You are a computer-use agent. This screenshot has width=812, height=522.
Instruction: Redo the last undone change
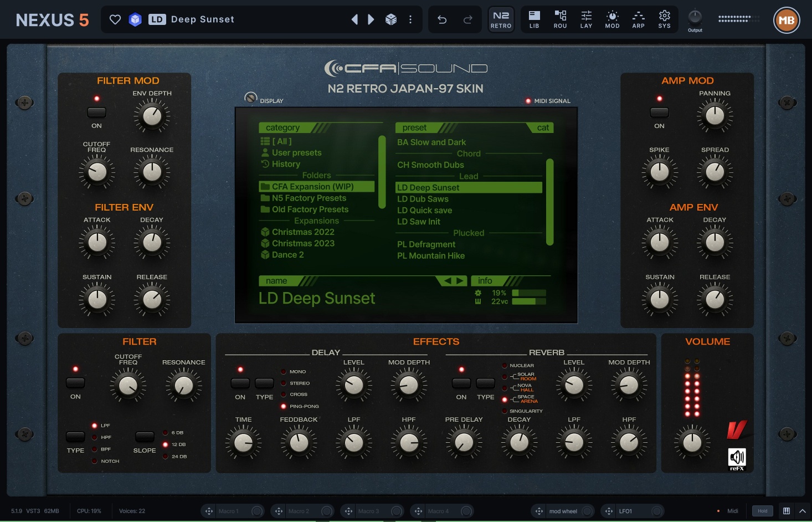(468, 20)
